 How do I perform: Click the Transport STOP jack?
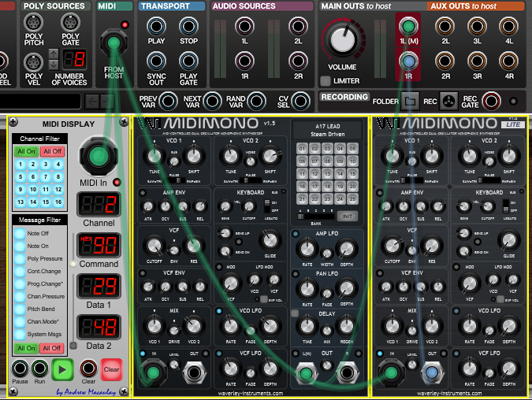[x=188, y=27]
